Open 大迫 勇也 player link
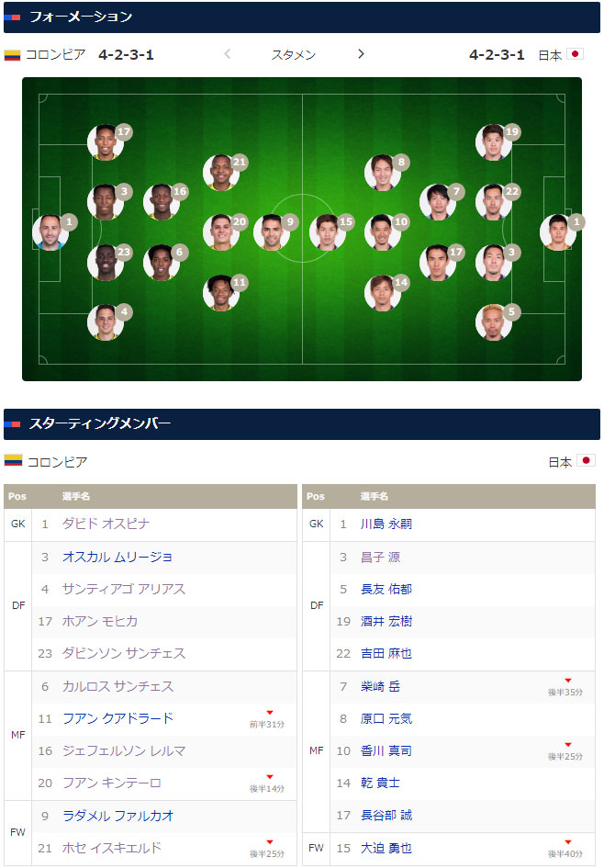The image size is (604, 868). [x=386, y=848]
